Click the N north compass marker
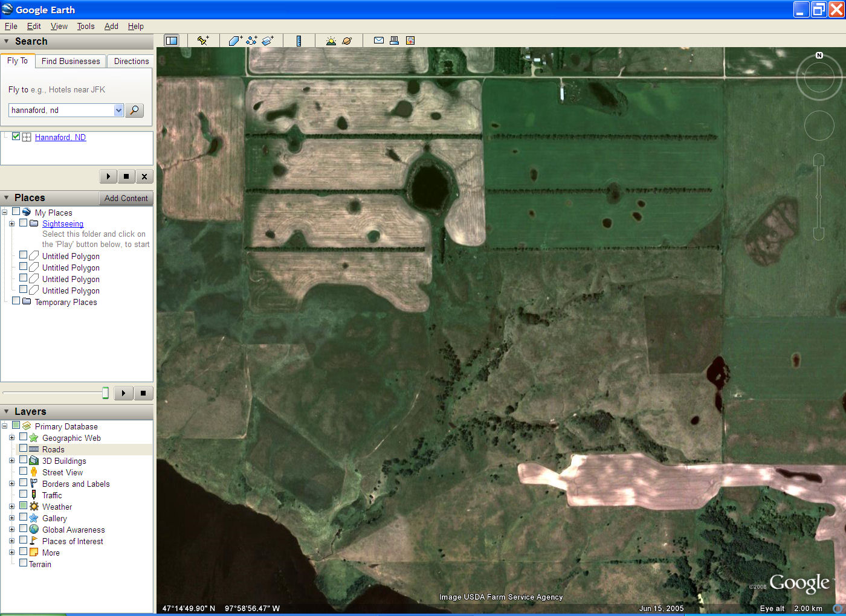The width and height of the screenshot is (846, 616). 819,56
